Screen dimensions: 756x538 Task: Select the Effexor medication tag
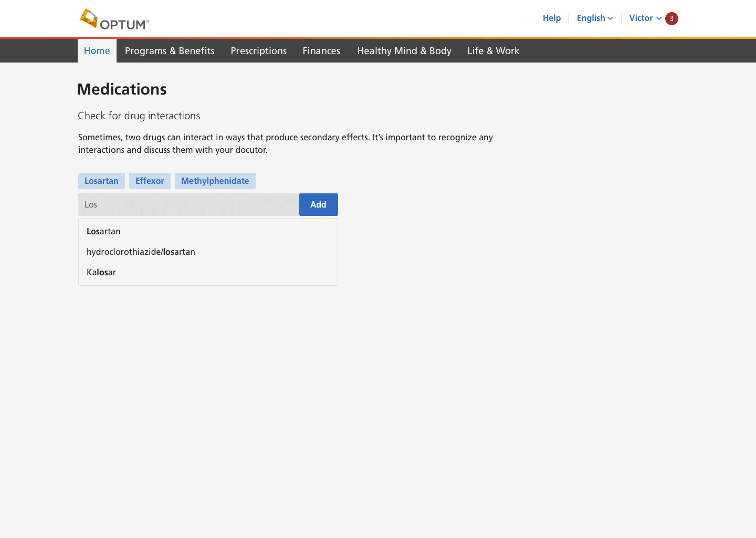(x=150, y=181)
